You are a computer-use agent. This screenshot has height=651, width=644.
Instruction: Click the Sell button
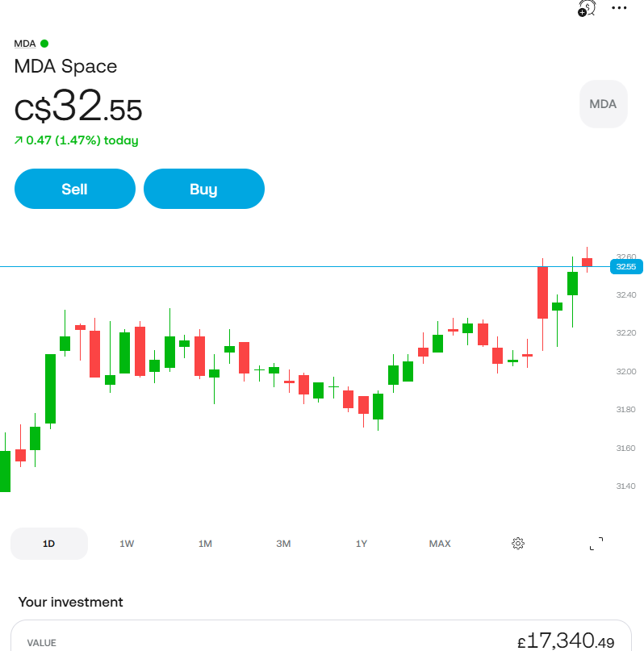pos(75,189)
